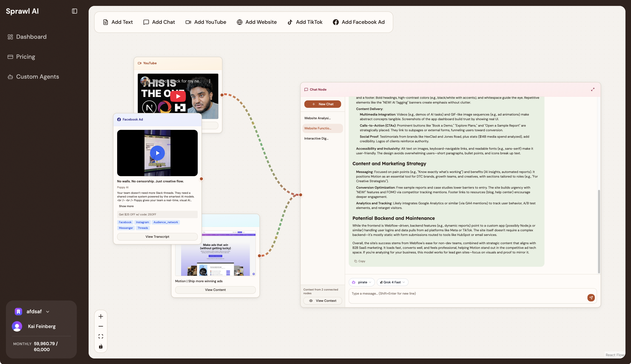Start a New Chat

pyautogui.click(x=323, y=104)
